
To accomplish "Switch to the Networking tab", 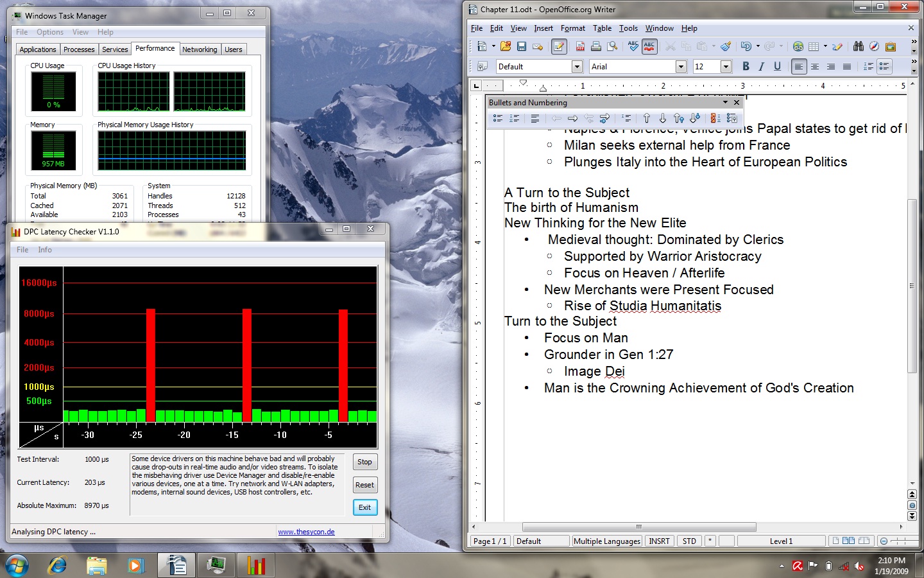I will [x=200, y=49].
